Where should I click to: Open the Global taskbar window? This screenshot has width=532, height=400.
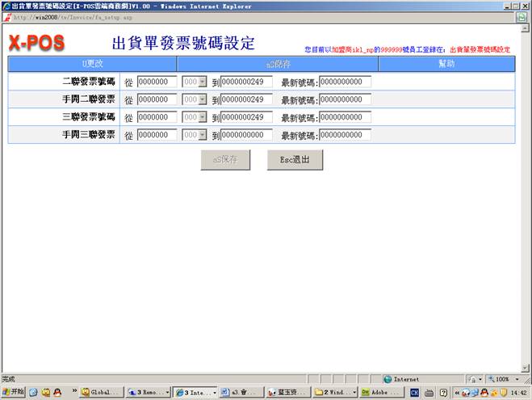[x=101, y=392]
